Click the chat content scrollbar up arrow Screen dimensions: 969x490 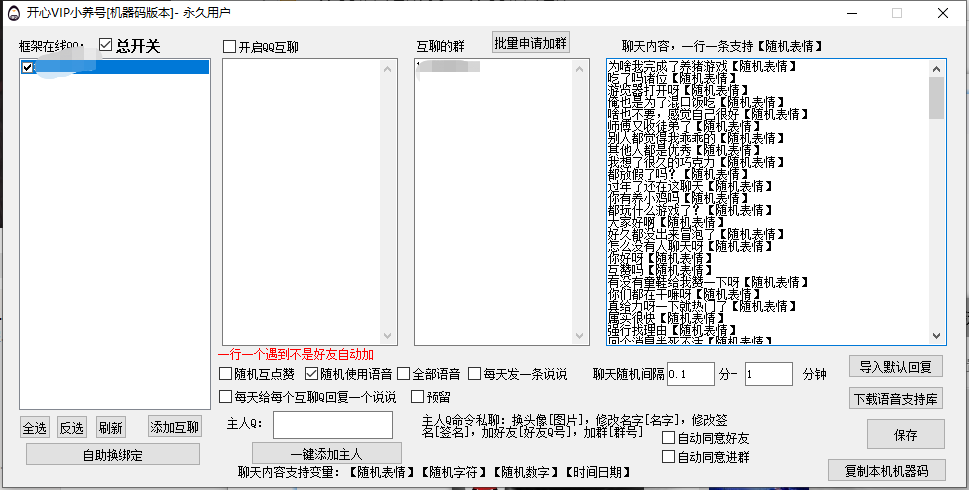tap(937, 68)
